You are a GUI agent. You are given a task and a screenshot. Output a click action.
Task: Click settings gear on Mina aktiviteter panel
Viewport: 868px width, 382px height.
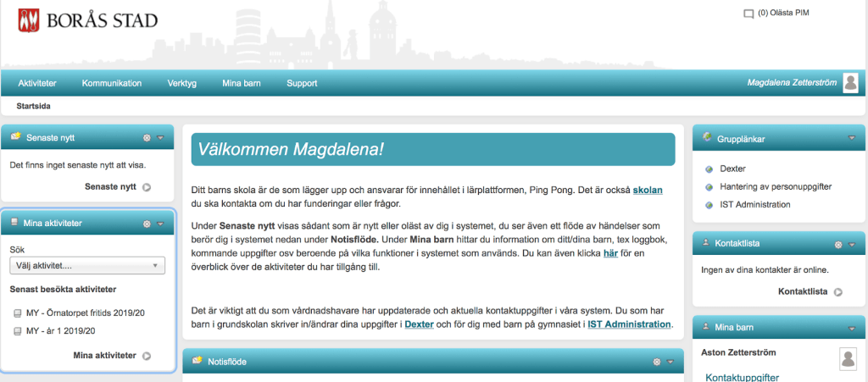pyautogui.click(x=147, y=224)
